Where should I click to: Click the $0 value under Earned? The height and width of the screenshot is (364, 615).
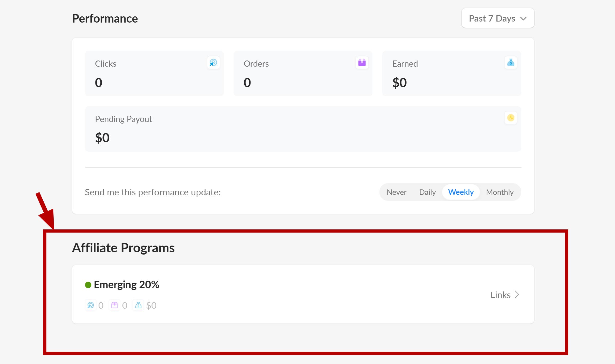point(400,83)
